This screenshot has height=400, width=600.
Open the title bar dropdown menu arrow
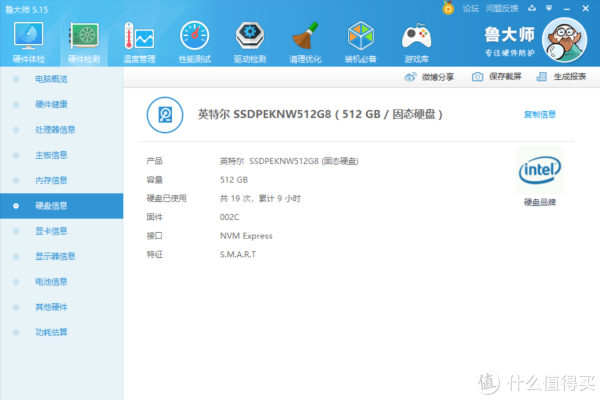pyautogui.click(x=549, y=8)
